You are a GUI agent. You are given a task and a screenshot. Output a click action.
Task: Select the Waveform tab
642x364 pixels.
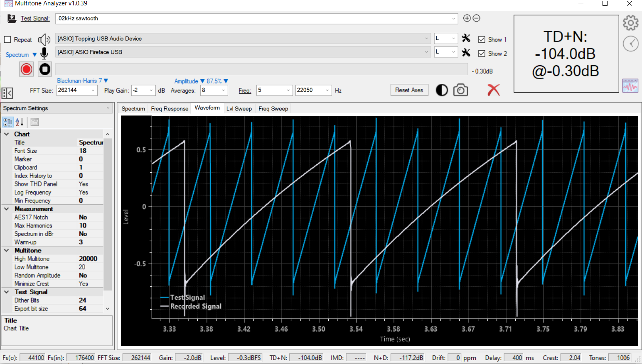[207, 108]
